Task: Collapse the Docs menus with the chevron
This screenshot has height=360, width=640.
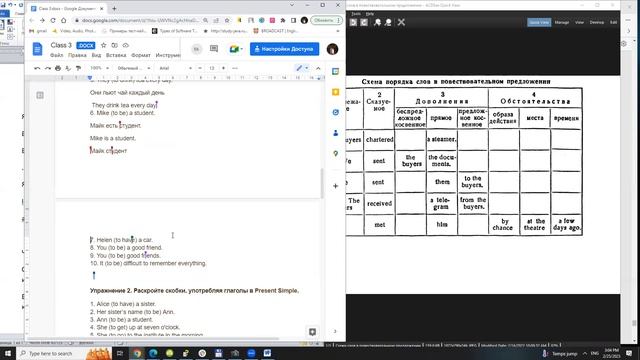Action: pyautogui.click(x=318, y=68)
